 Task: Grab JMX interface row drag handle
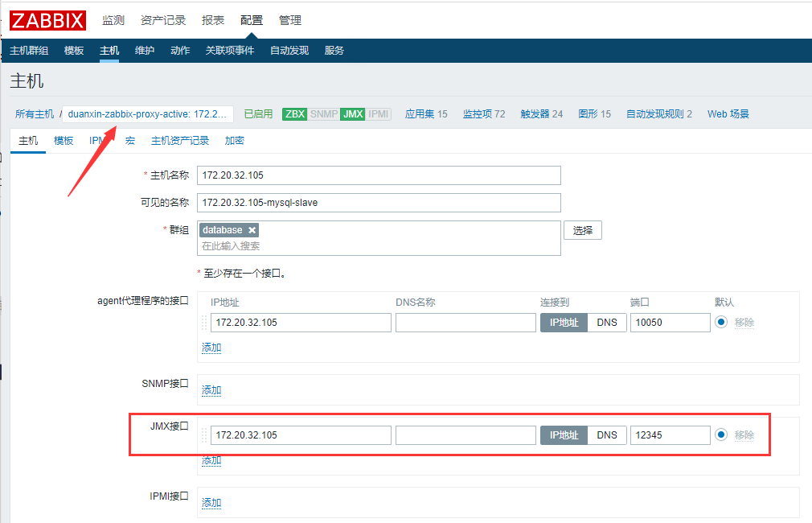point(204,434)
